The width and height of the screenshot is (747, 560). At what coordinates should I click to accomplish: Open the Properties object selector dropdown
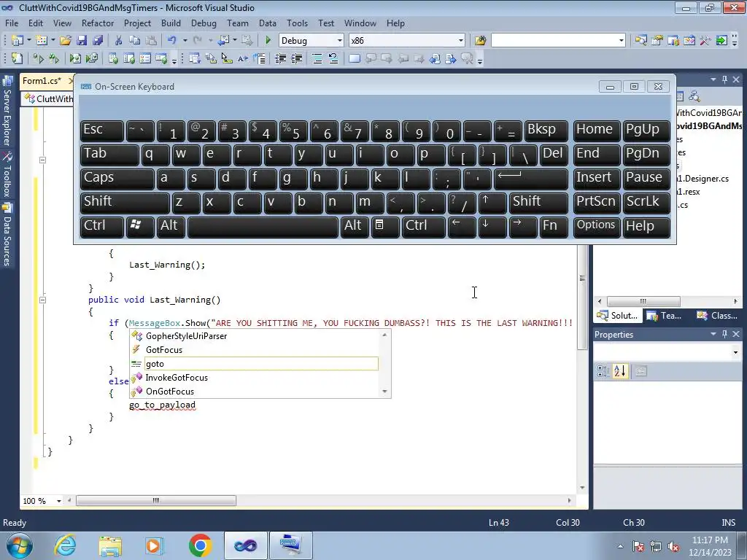(x=735, y=352)
